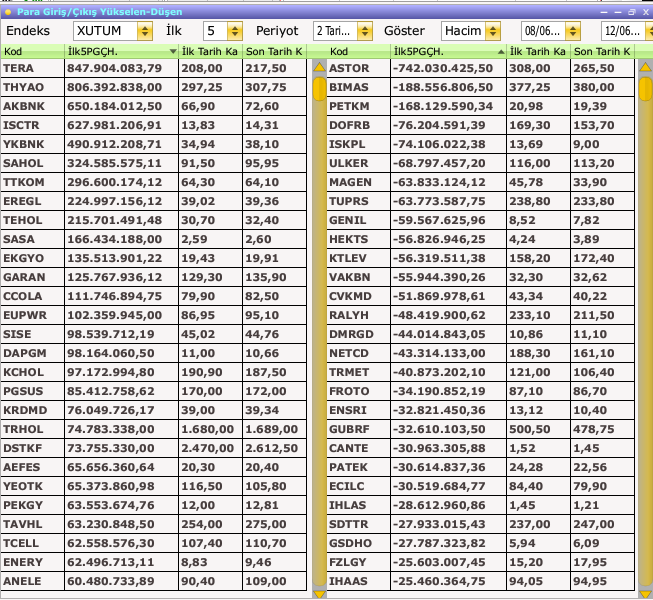This screenshot has width=653, height=600.
Task: Select the DOFRB row code
Action: pyautogui.click(x=349, y=125)
